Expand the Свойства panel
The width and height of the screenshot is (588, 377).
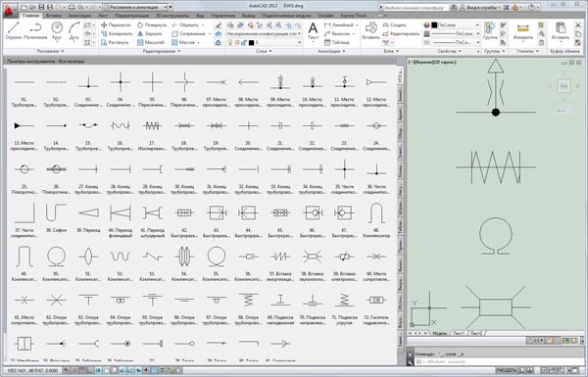coord(449,51)
